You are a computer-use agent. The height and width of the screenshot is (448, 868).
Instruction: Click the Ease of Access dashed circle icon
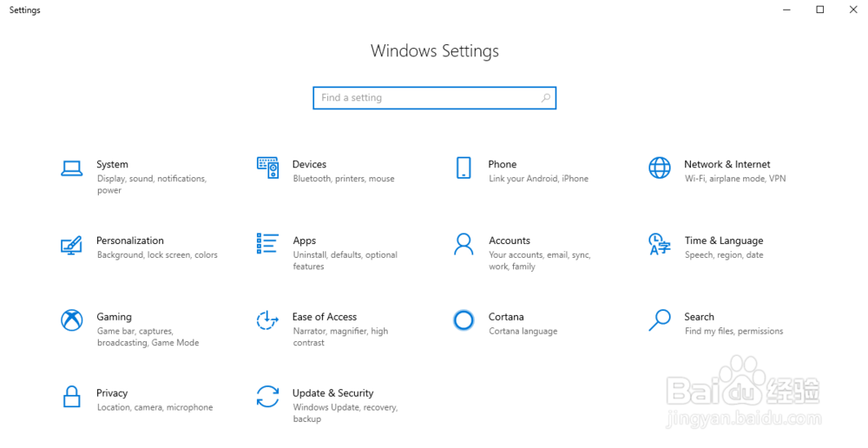(267, 320)
